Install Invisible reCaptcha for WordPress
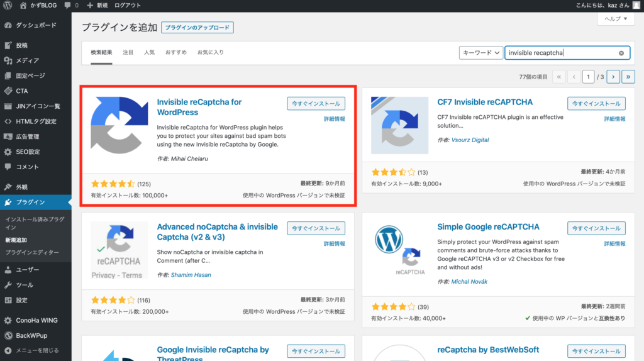 coord(316,104)
